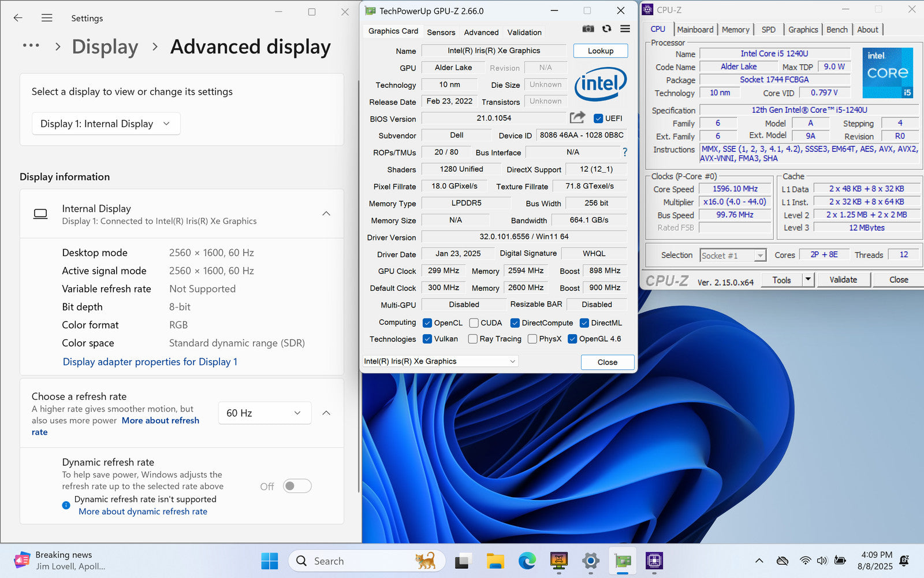The width and height of the screenshot is (924, 578).
Task: Open the GPU-Z hamburger menu
Action: (x=625, y=29)
